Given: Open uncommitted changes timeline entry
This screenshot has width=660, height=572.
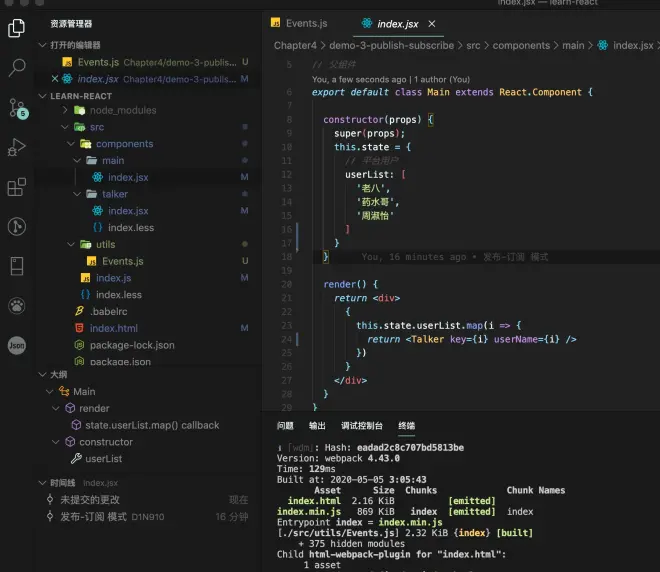Looking at the screenshot, I should (147, 500).
